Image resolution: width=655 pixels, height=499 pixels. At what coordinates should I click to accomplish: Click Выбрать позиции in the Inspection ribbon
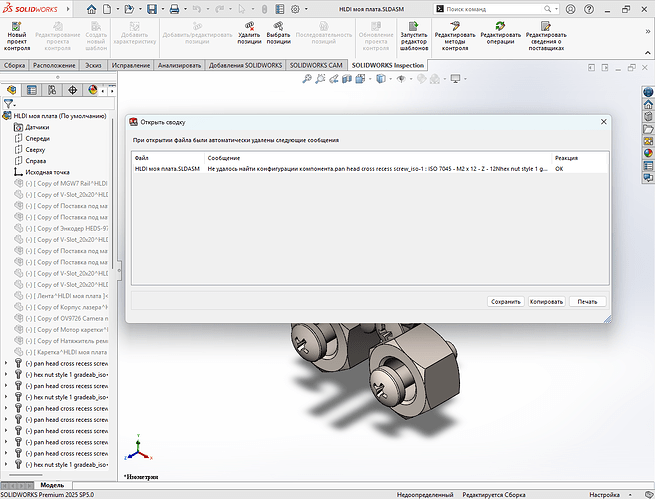point(278,33)
